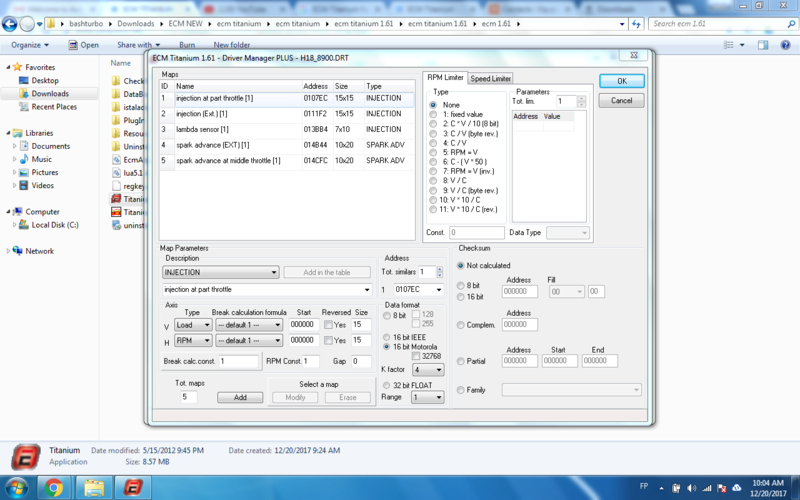Open Pictures library
Viewport: 800px width, 500px height.
pos(45,172)
